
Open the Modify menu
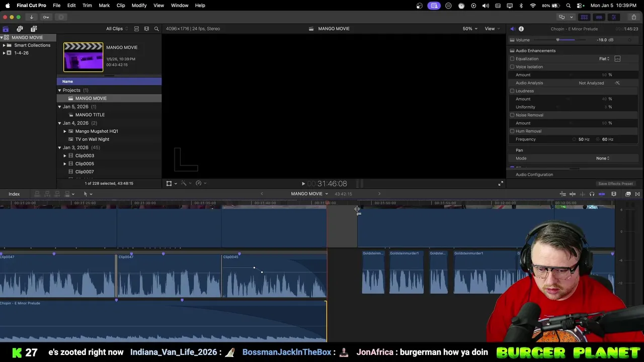pyautogui.click(x=139, y=6)
